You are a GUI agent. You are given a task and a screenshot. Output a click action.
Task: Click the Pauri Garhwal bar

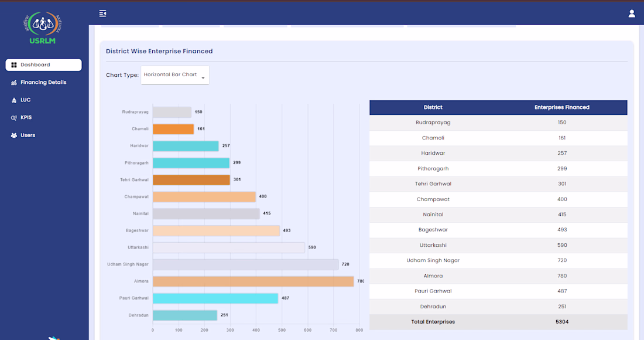[215, 298]
